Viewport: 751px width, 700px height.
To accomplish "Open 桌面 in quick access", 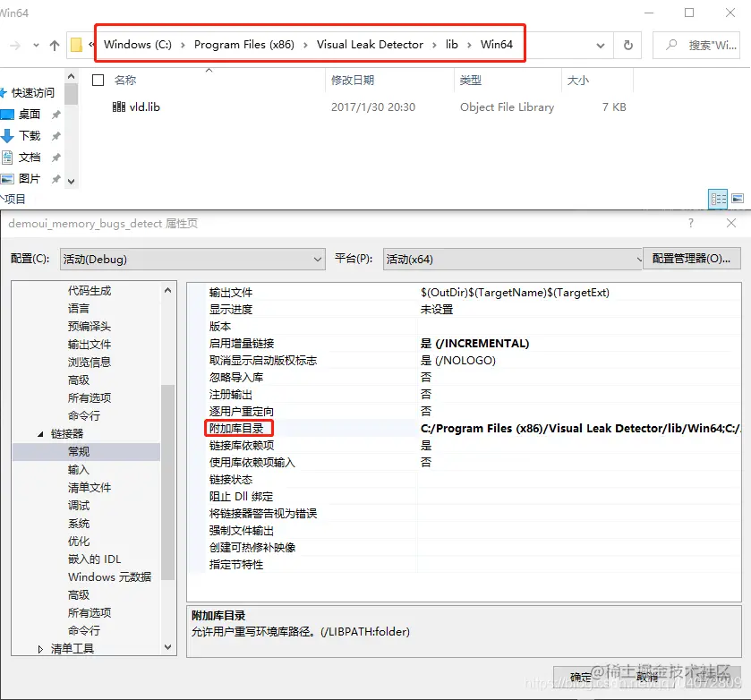I will coord(30,114).
